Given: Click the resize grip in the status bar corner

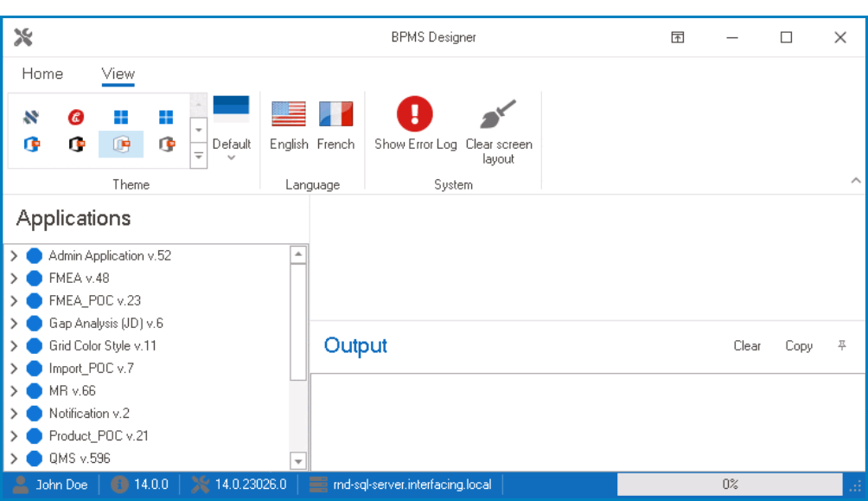Looking at the screenshot, I should tap(856, 486).
